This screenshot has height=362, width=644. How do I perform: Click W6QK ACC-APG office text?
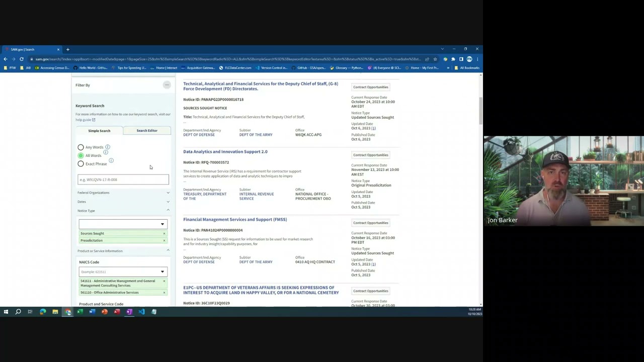point(308,135)
